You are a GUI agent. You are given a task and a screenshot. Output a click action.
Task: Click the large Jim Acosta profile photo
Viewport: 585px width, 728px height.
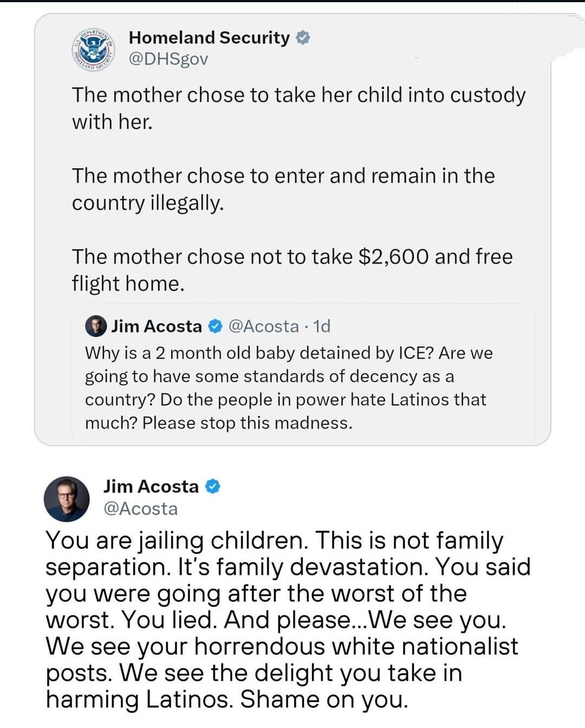pyautogui.click(x=67, y=499)
